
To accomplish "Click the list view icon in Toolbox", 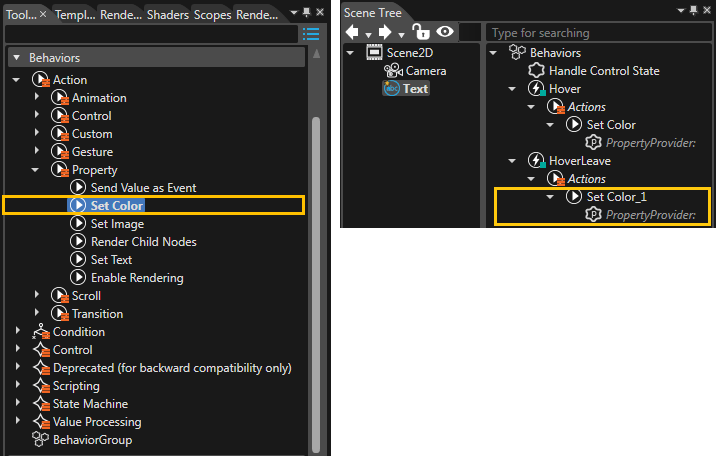I will (311, 34).
